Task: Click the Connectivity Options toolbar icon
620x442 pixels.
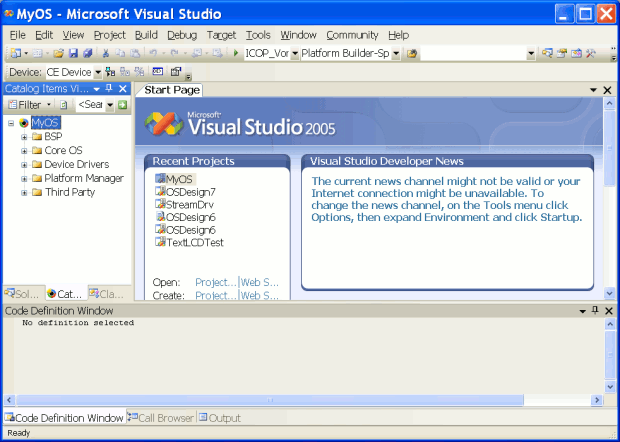Action: click(176, 72)
